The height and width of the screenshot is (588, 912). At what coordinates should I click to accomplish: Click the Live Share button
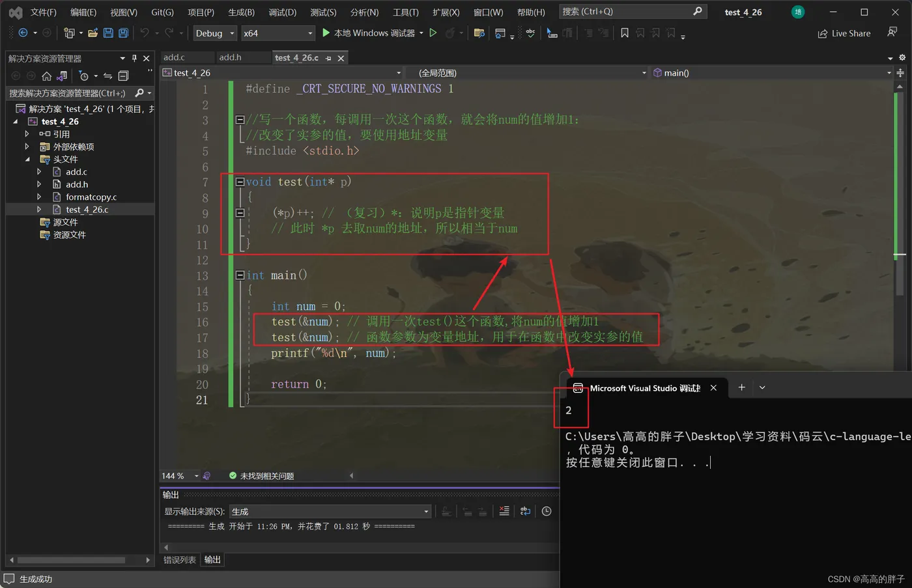pos(844,33)
